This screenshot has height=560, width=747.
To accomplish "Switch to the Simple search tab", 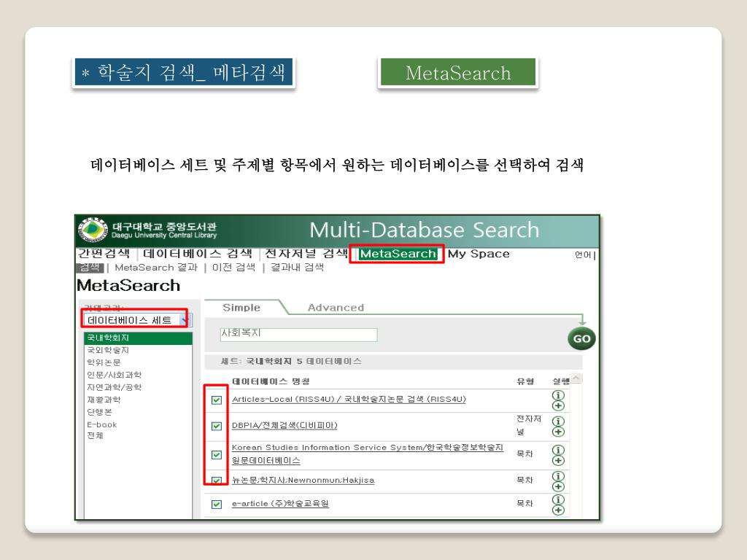I will click(x=241, y=308).
